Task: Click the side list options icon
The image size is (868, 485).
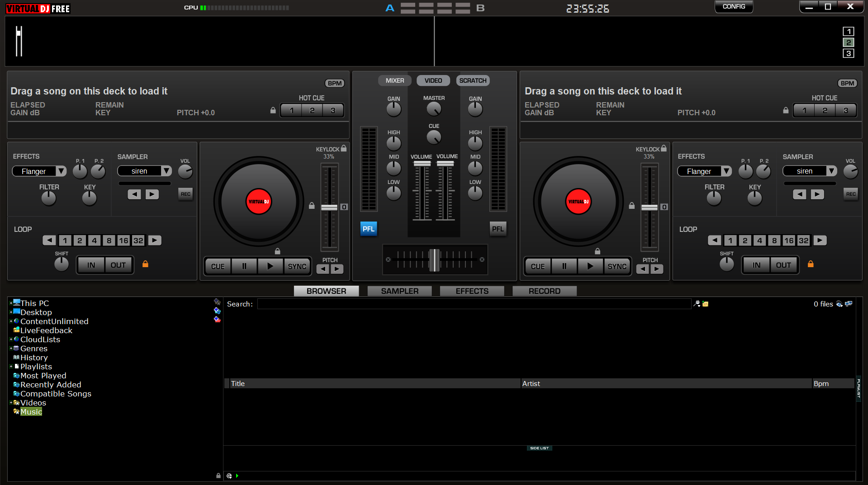Action: (229, 476)
